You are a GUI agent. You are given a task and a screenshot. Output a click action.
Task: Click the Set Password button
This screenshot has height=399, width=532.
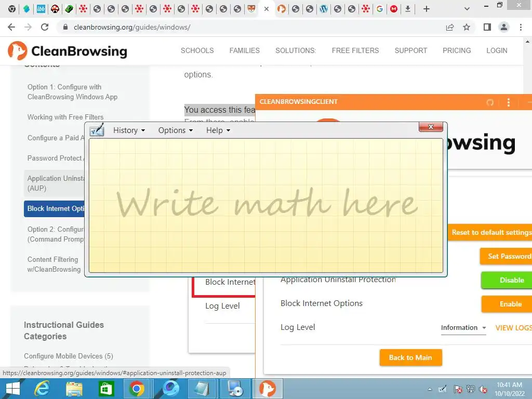click(x=506, y=256)
